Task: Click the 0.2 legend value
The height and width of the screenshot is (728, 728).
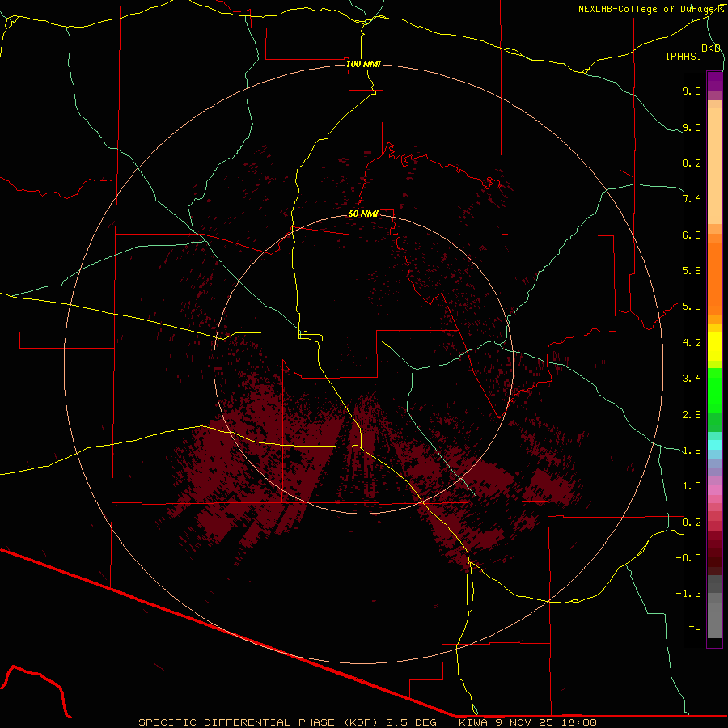Action: pyautogui.click(x=692, y=523)
